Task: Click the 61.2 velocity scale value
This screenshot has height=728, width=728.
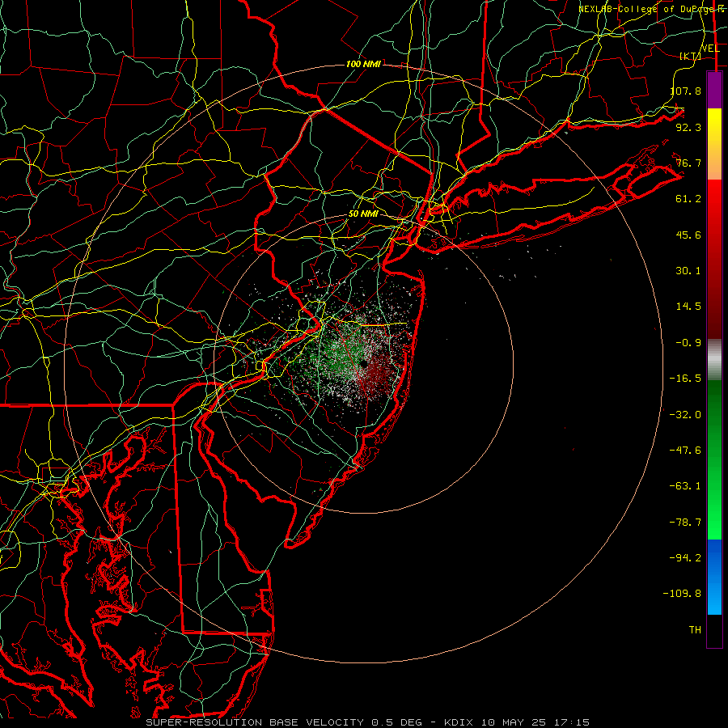Action: [688, 199]
